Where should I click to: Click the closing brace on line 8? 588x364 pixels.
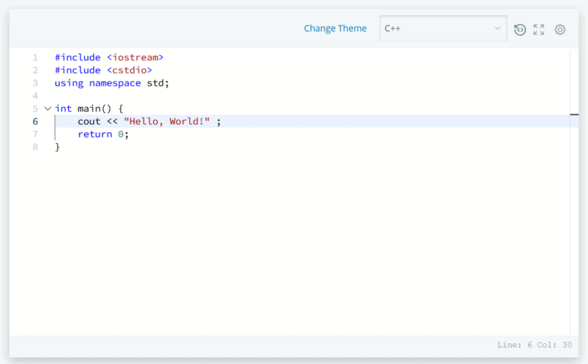[57, 147]
